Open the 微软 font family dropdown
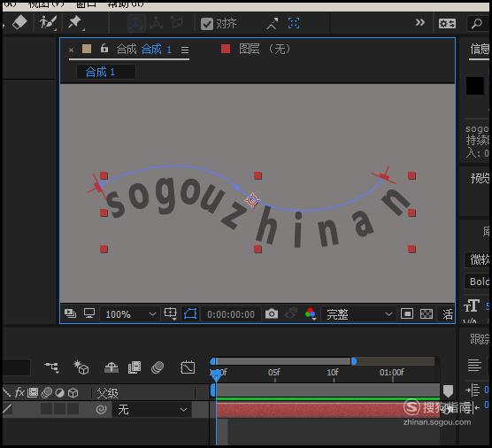This screenshot has width=492, height=448. (x=477, y=259)
